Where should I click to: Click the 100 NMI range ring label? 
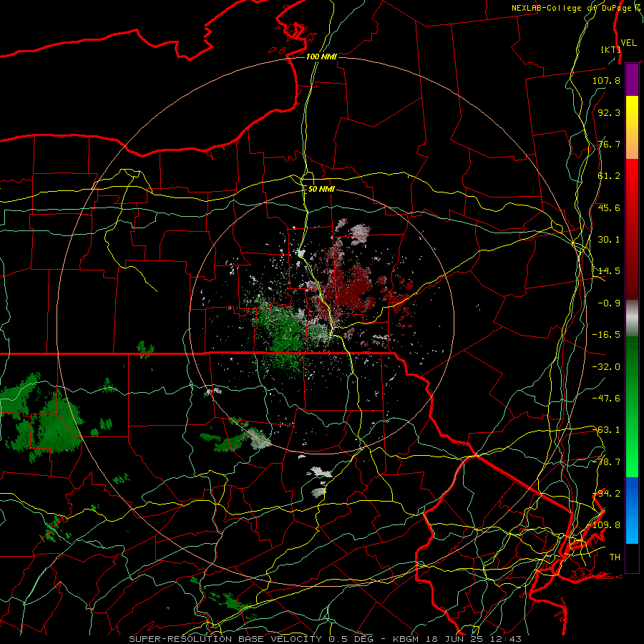click(321, 57)
